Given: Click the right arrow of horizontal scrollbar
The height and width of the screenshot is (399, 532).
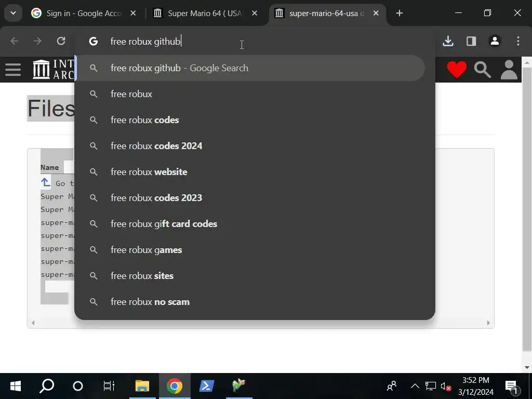Looking at the screenshot, I should [488, 323].
